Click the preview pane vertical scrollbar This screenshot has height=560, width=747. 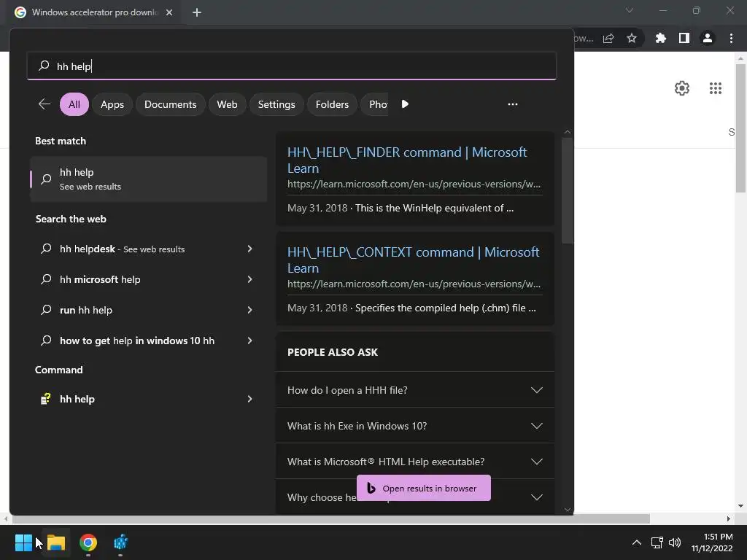coord(567,190)
